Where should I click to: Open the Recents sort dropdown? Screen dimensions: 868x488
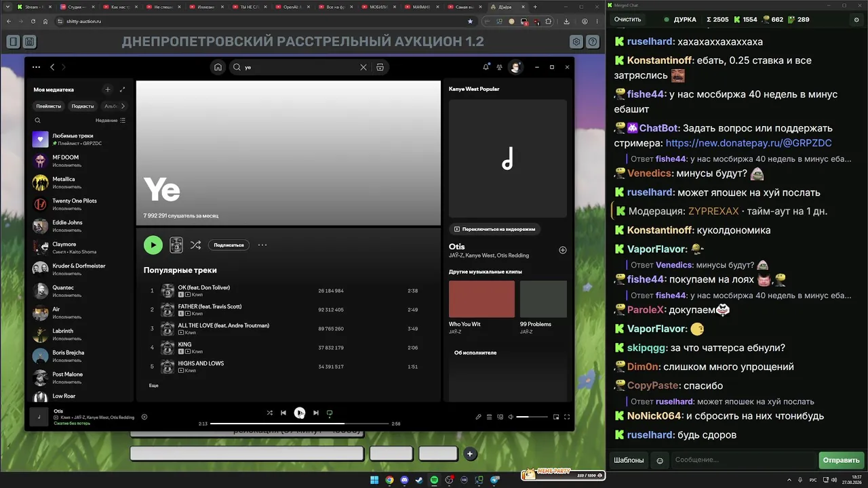pyautogui.click(x=111, y=121)
